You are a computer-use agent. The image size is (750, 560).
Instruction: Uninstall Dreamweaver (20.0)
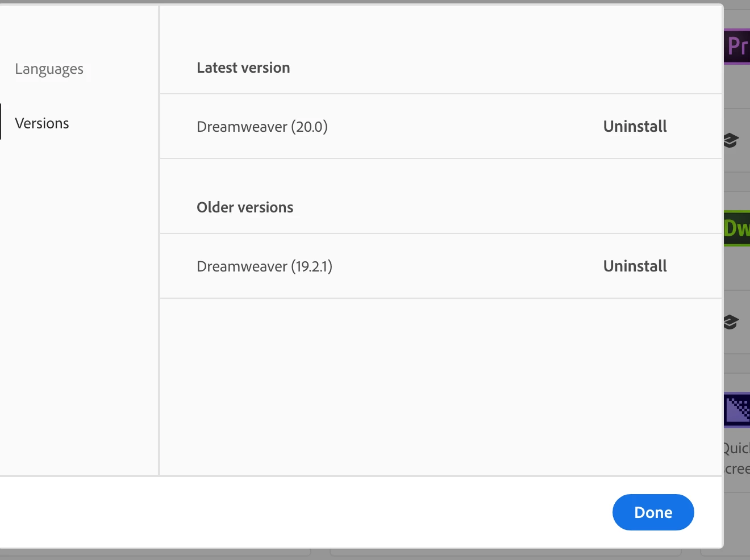click(635, 126)
